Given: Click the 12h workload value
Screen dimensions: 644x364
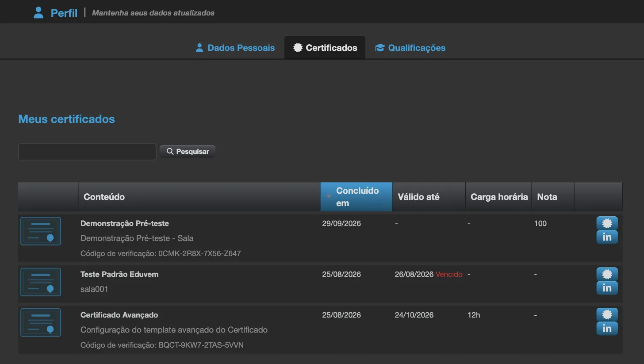Looking at the screenshot, I should (474, 315).
